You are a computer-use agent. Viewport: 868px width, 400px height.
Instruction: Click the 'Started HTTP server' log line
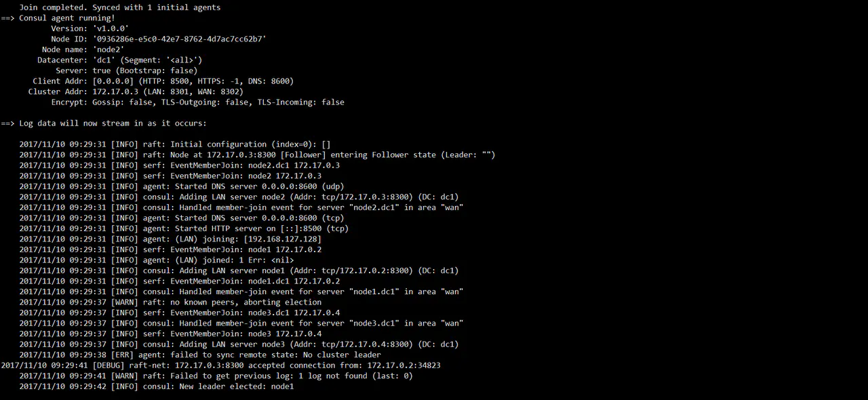tap(184, 228)
